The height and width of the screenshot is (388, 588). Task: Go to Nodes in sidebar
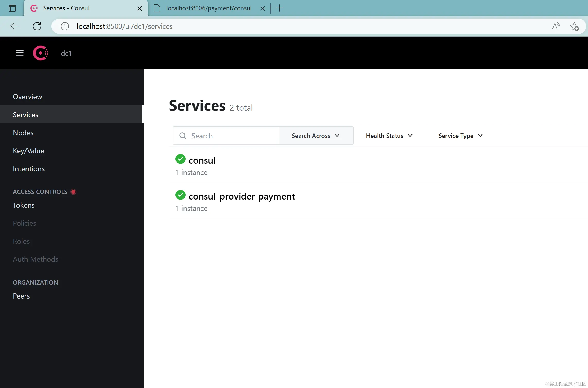[23, 133]
